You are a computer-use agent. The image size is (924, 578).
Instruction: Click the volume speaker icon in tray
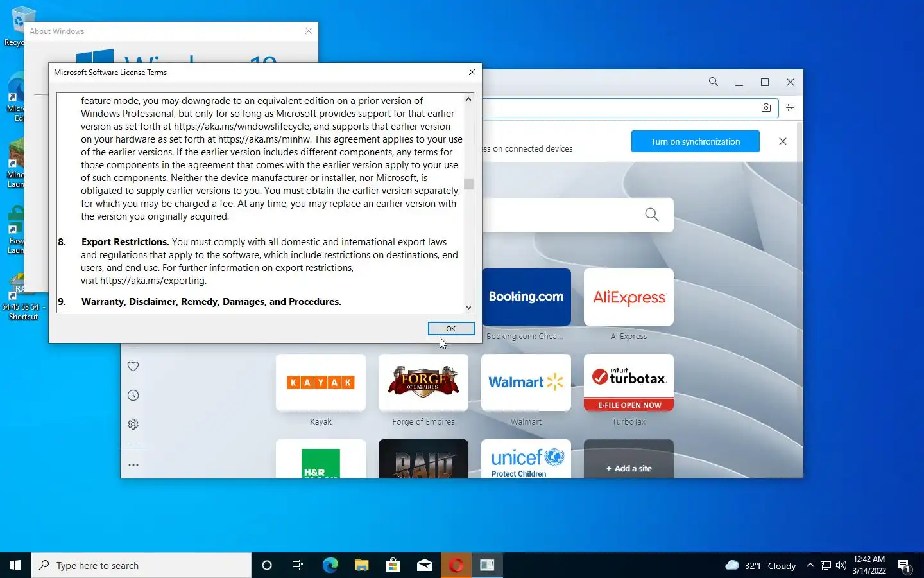coord(841,565)
